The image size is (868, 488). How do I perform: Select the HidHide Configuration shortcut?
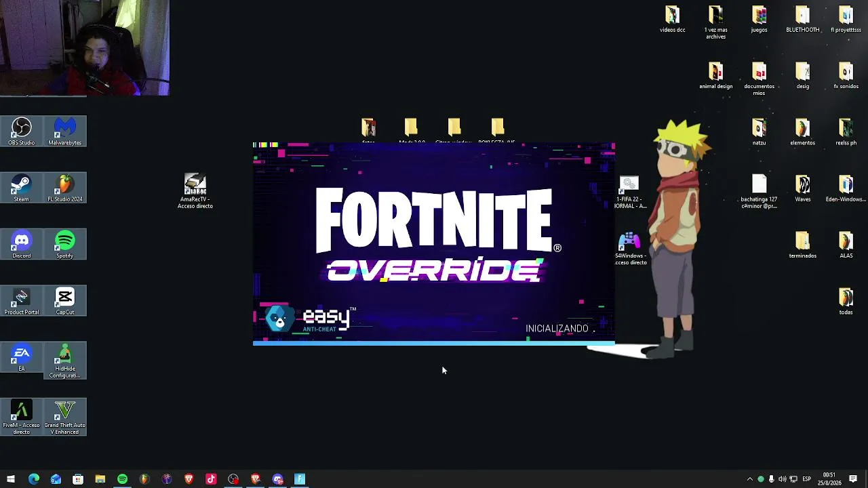click(65, 361)
